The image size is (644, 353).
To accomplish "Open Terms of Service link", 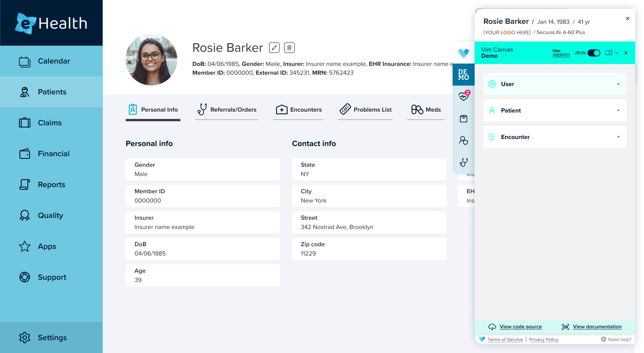I will [x=505, y=340].
